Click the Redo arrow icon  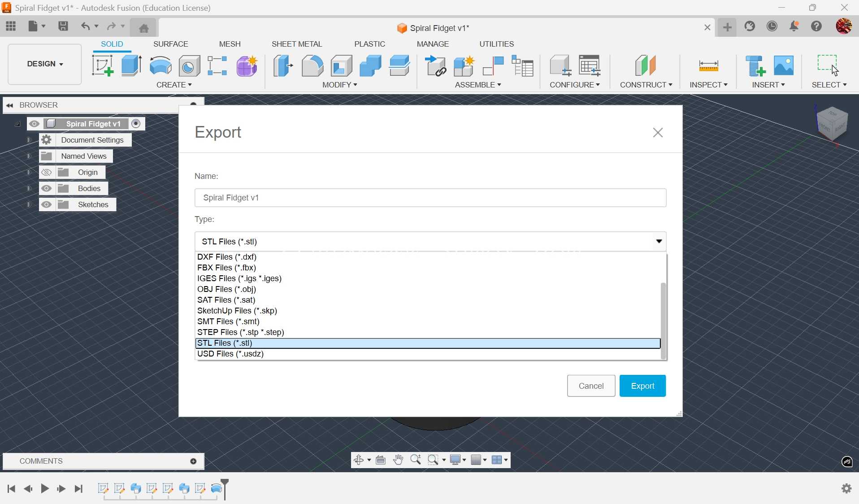click(x=111, y=26)
